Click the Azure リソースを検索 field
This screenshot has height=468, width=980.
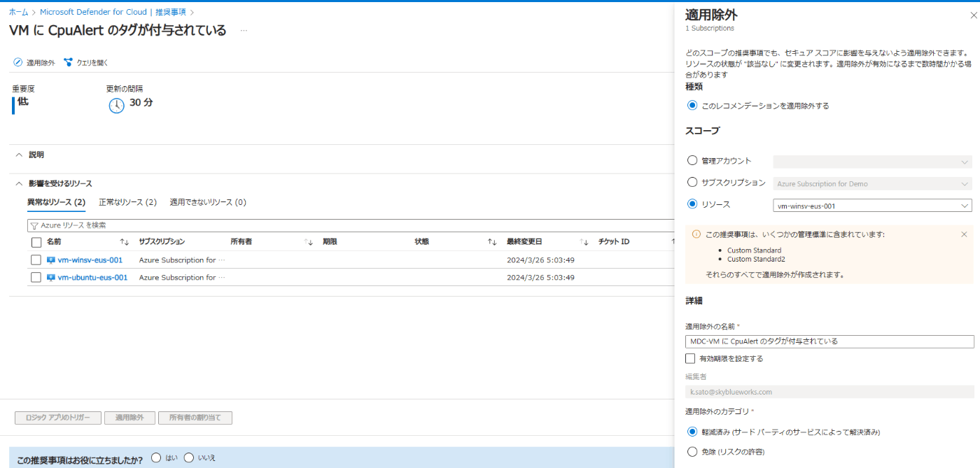(350, 225)
